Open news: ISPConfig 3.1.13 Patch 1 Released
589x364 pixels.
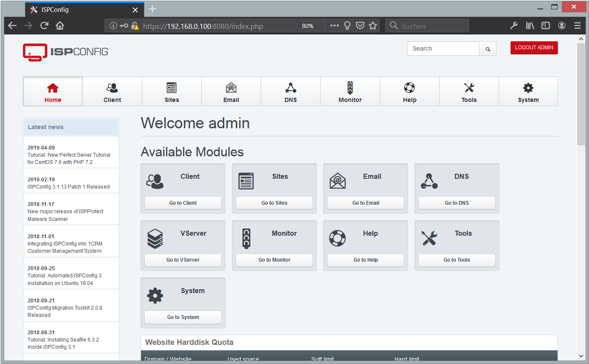(x=68, y=187)
